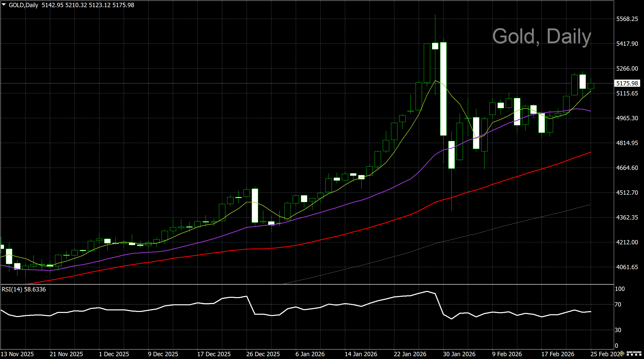
Task: Select the 5568.25 price axis label
Action: [x=627, y=19]
